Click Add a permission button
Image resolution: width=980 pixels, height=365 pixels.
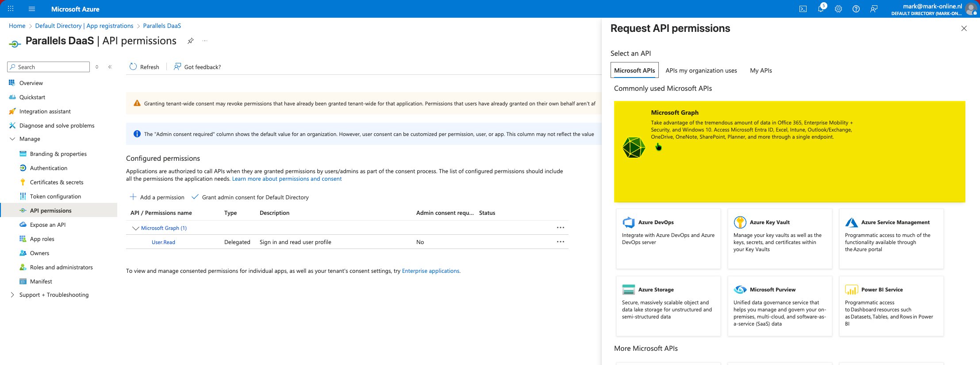[x=157, y=197]
